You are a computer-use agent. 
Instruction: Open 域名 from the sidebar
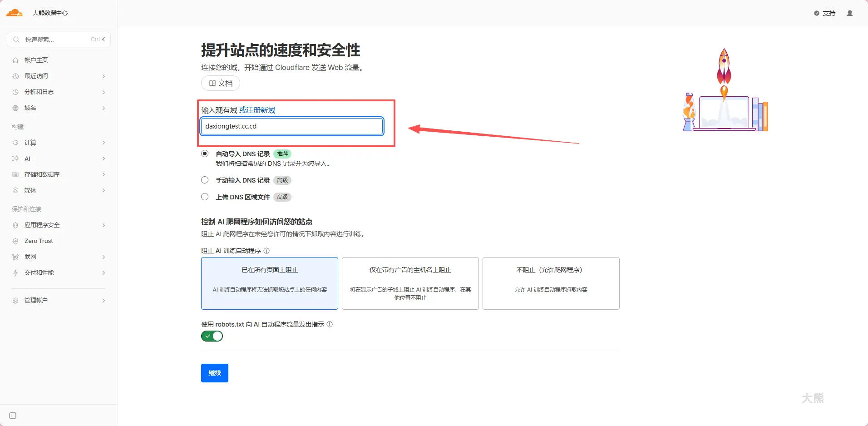pyautogui.click(x=30, y=108)
